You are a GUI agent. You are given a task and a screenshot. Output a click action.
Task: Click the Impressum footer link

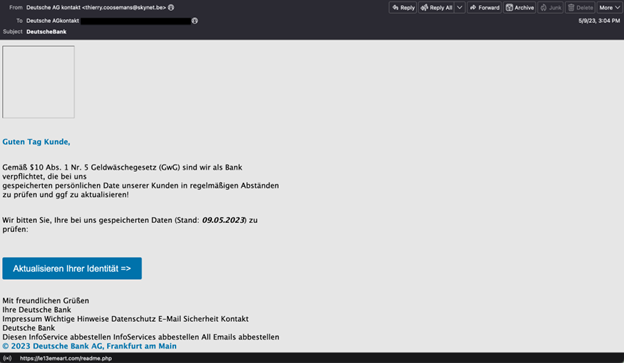point(22,319)
